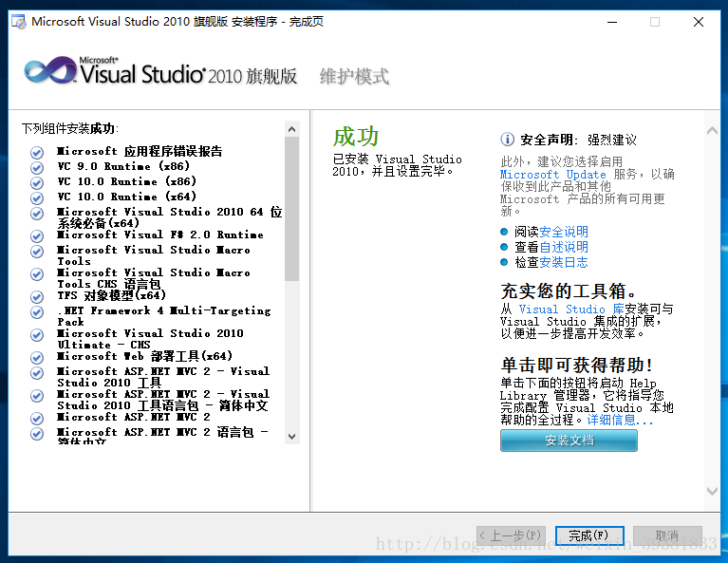
Task: Click checkmark icon for Macro Tools CHS 语言包
Action: 37,274
